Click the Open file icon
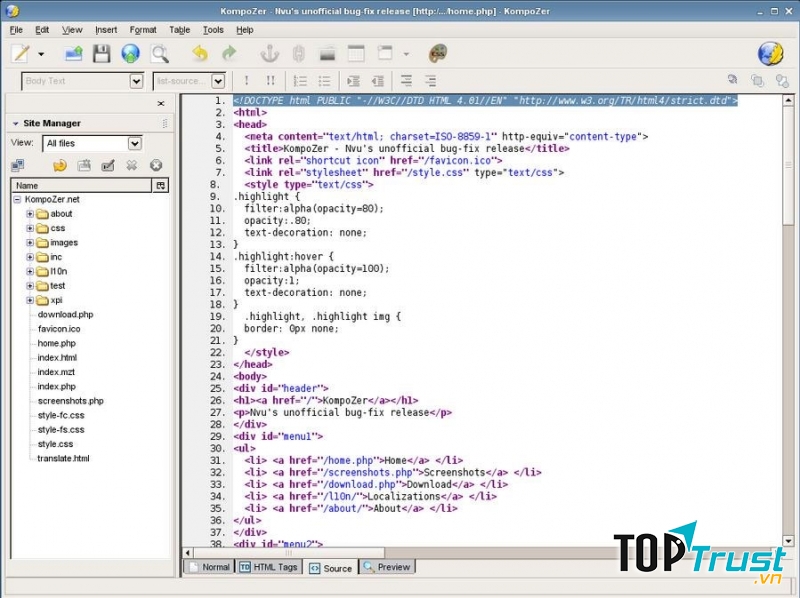The height and width of the screenshot is (598, 800). (73, 53)
